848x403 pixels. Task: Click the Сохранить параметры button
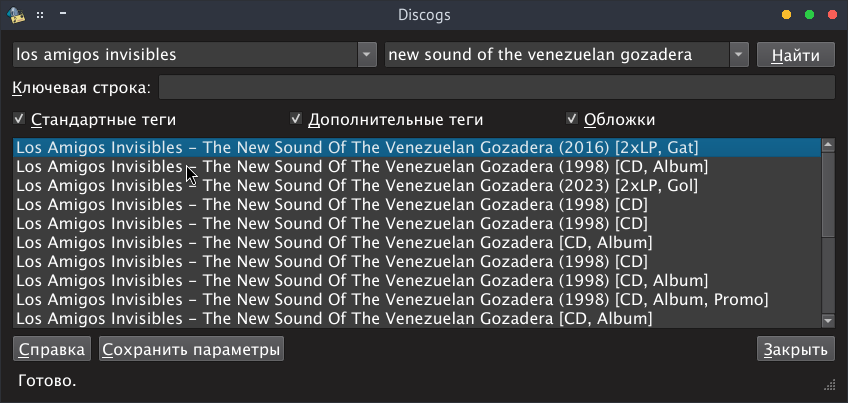point(191,349)
